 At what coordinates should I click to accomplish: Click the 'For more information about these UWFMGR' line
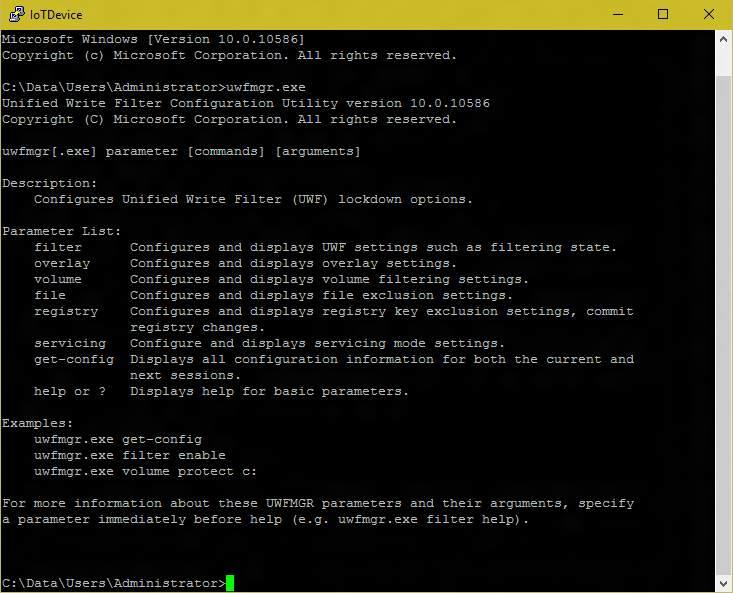[x=318, y=503]
